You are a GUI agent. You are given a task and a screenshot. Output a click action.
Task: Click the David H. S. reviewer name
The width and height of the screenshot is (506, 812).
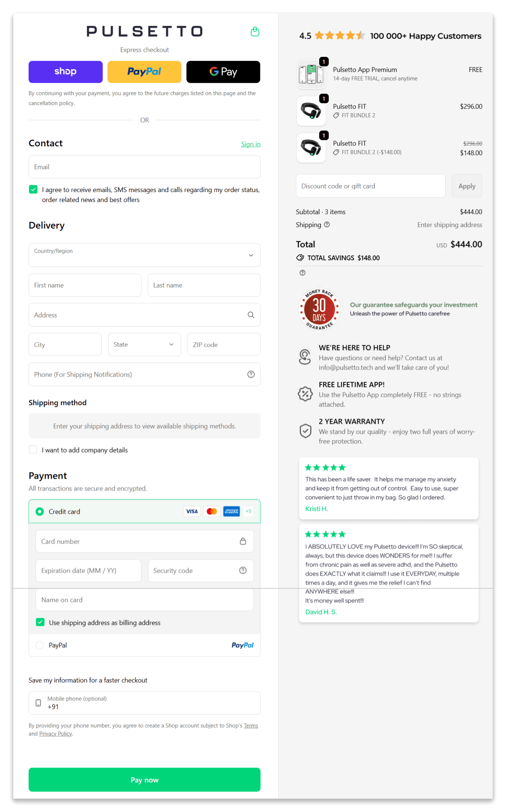click(321, 612)
